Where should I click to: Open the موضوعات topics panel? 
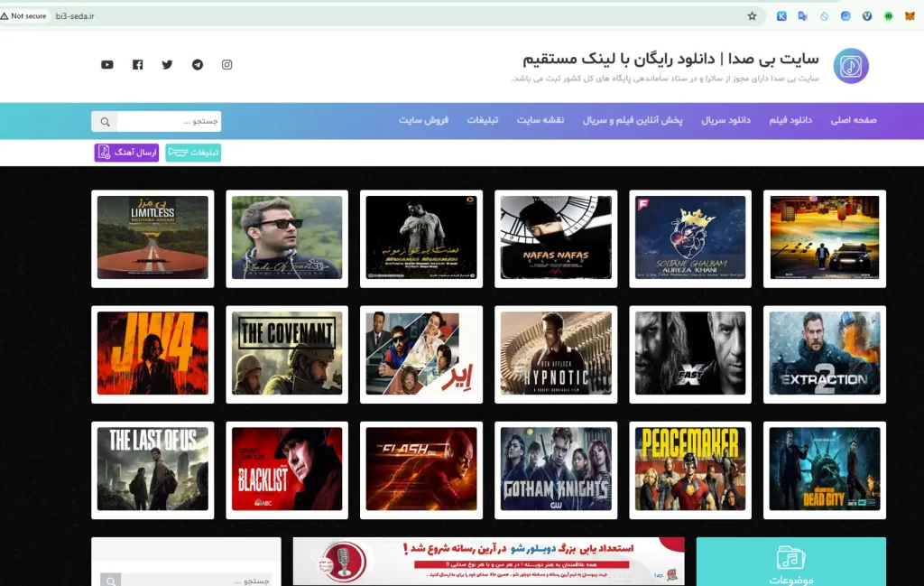click(790, 562)
